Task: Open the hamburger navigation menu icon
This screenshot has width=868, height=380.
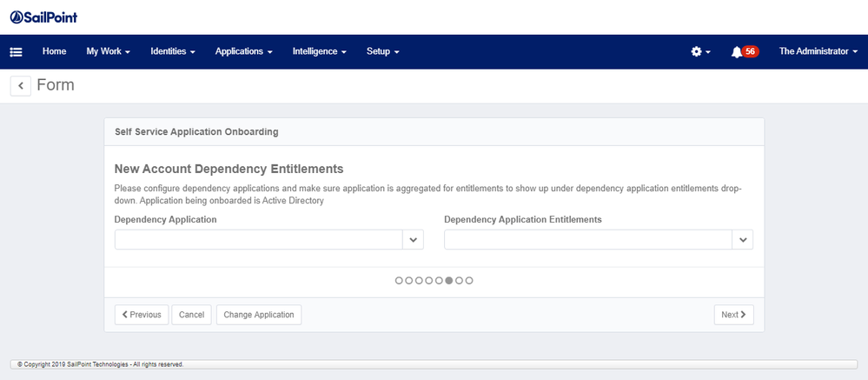Action: [16, 52]
